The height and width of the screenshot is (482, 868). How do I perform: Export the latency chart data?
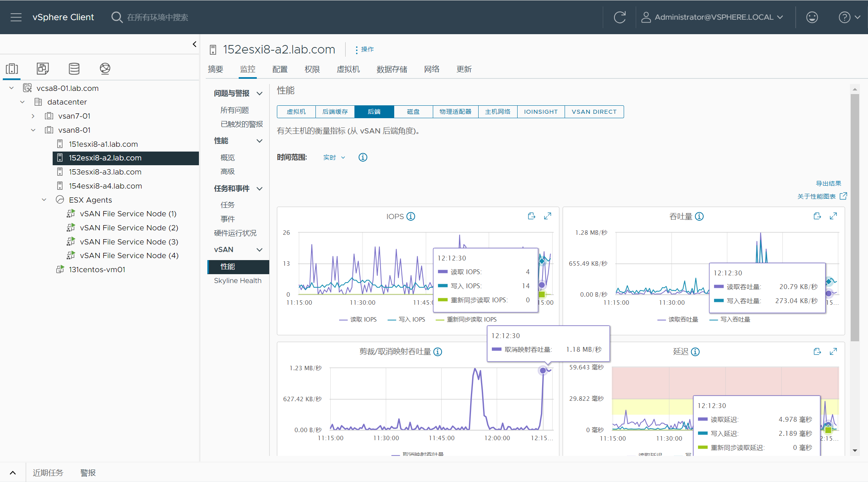click(817, 352)
